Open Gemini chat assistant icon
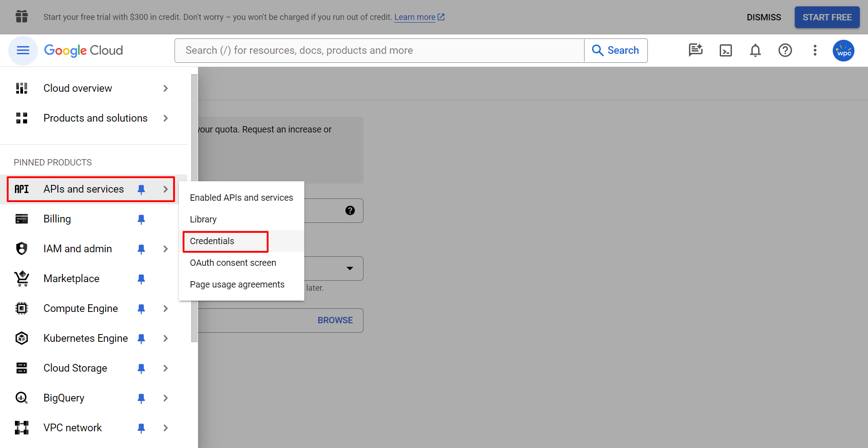This screenshot has height=448, width=868. pos(696,50)
